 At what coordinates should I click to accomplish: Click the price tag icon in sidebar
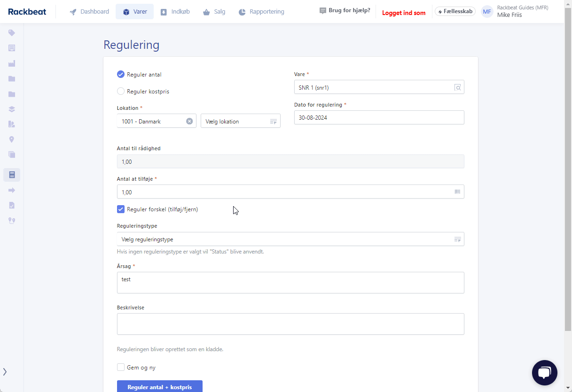12,33
